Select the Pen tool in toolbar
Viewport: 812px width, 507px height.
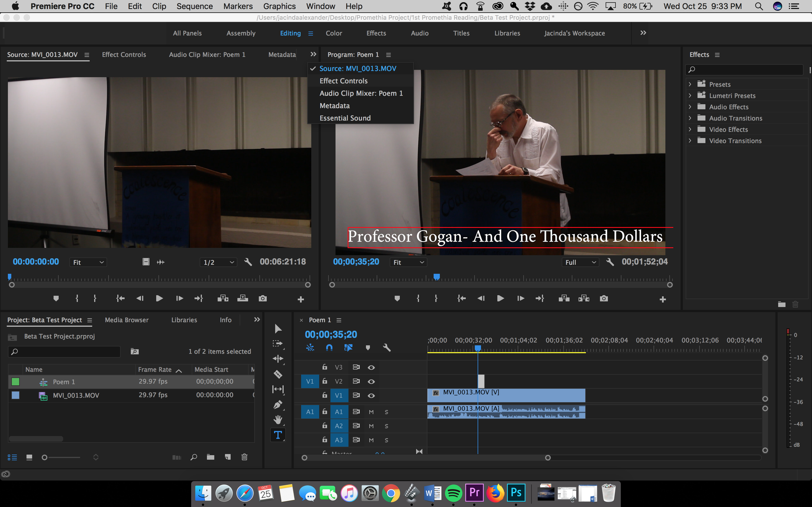point(278,405)
